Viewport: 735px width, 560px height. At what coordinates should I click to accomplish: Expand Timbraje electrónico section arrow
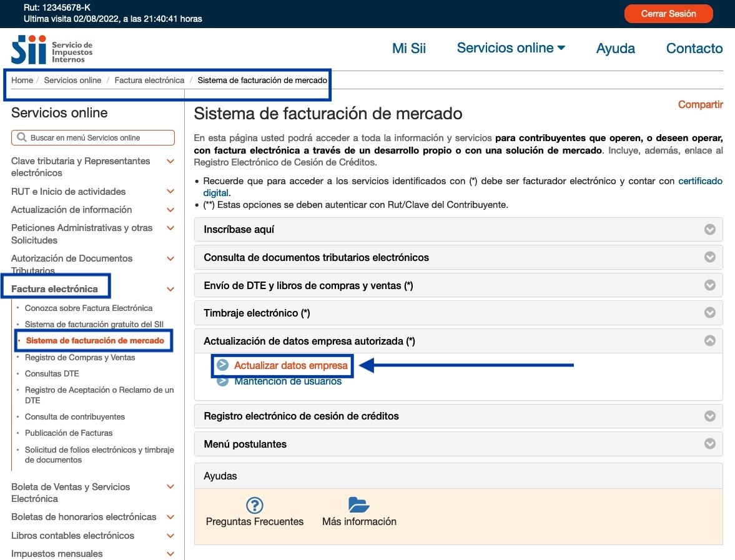tap(709, 313)
